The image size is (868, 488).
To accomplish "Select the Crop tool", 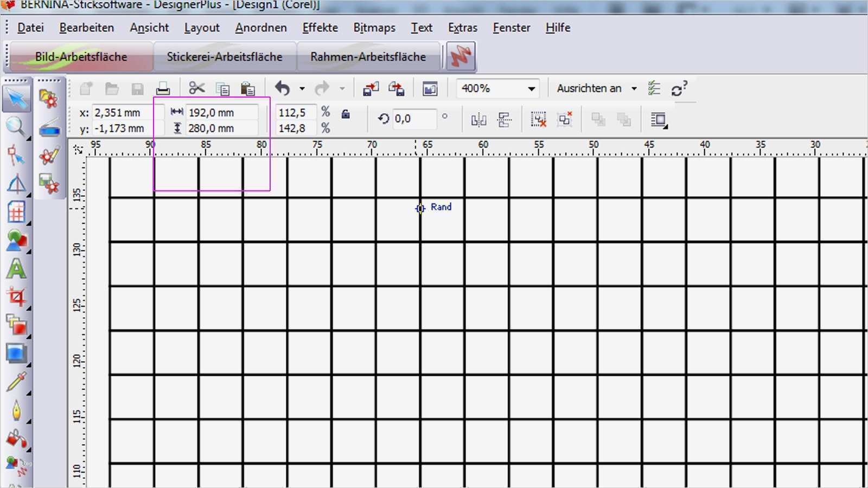I will [16, 297].
